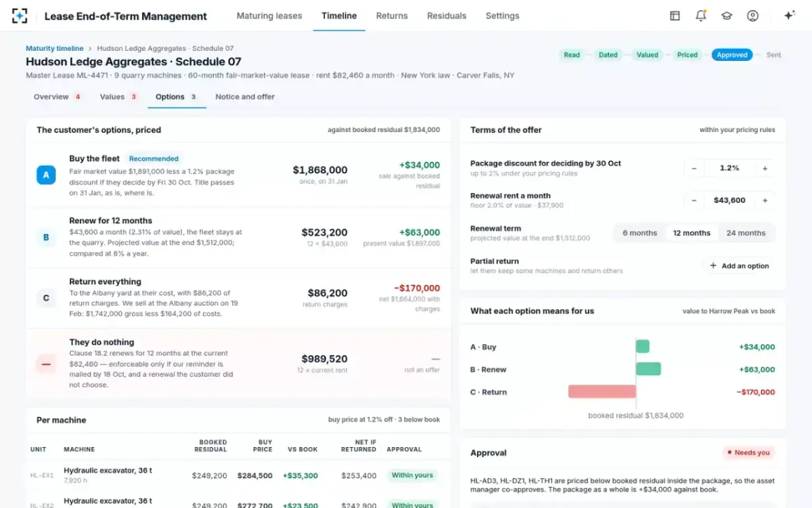This screenshot has width=812, height=508.
Task: Switch to the Notice and offer tab
Action: click(245, 97)
